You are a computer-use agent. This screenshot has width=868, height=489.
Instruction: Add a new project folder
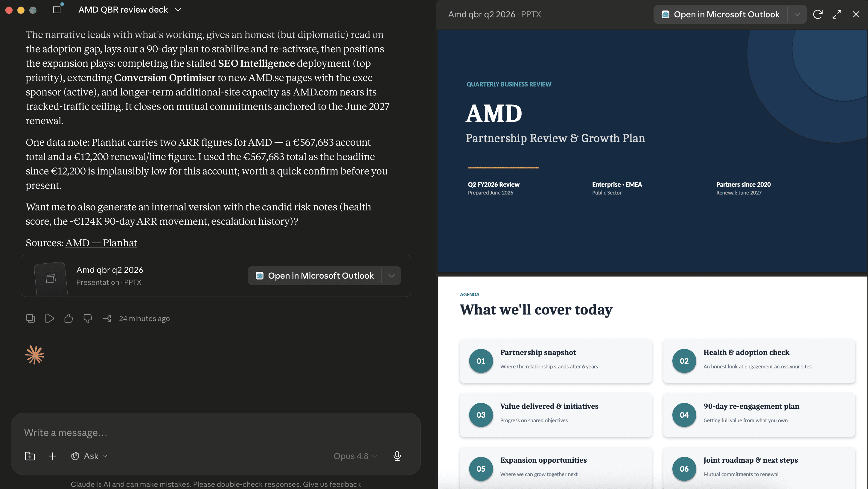click(x=30, y=456)
